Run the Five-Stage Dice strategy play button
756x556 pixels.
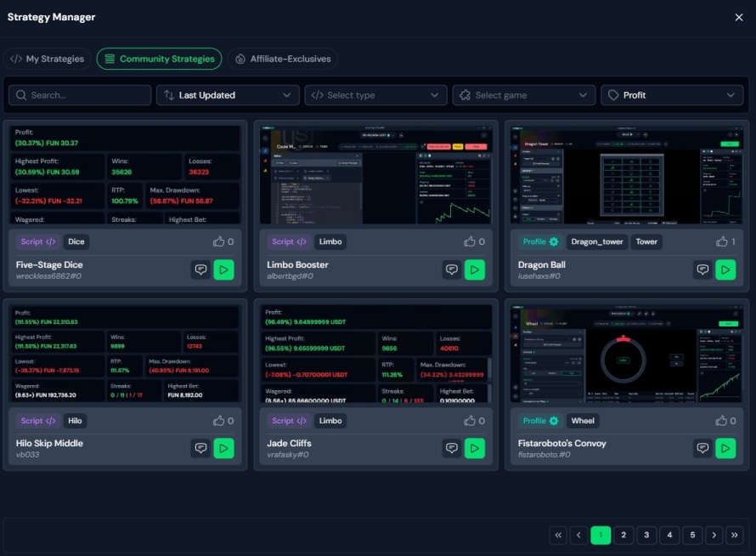[223, 269]
